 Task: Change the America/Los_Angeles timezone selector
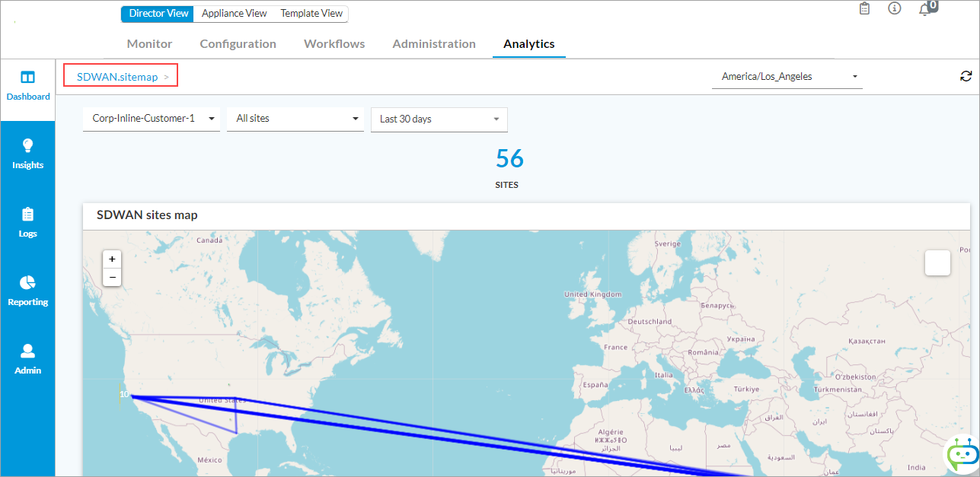[787, 76]
